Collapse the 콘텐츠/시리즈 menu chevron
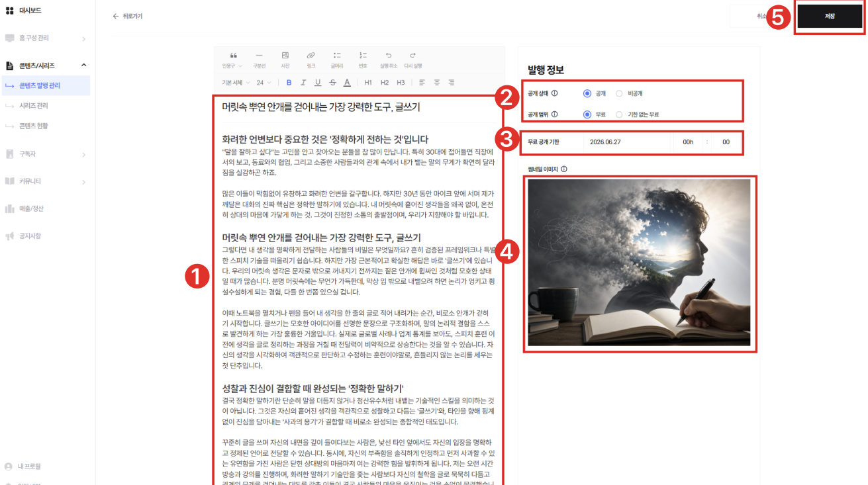868x485 pixels. (x=84, y=65)
